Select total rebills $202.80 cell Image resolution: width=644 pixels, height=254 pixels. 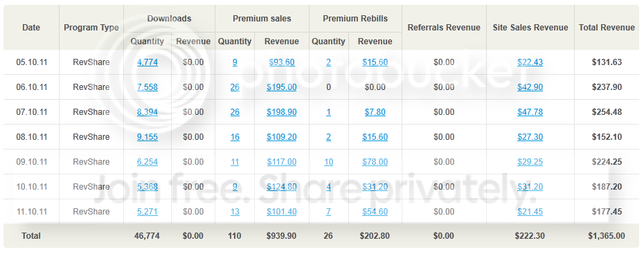pyautogui.click(x=375, y=236)
